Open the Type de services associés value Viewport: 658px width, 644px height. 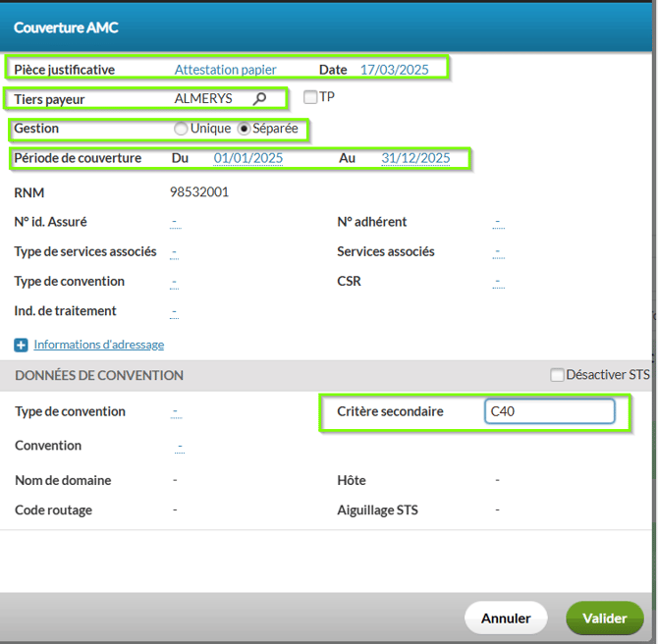pos(175,252)
